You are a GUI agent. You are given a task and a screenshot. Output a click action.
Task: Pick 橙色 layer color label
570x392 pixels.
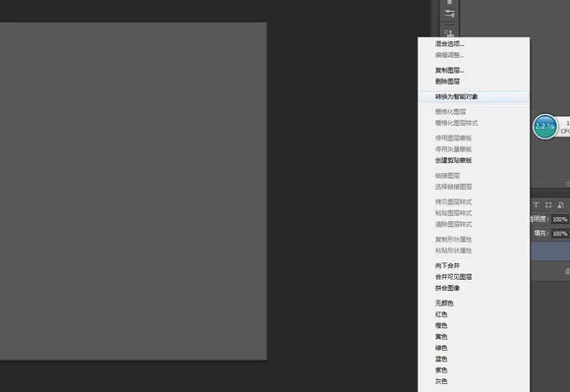(441, 325)
